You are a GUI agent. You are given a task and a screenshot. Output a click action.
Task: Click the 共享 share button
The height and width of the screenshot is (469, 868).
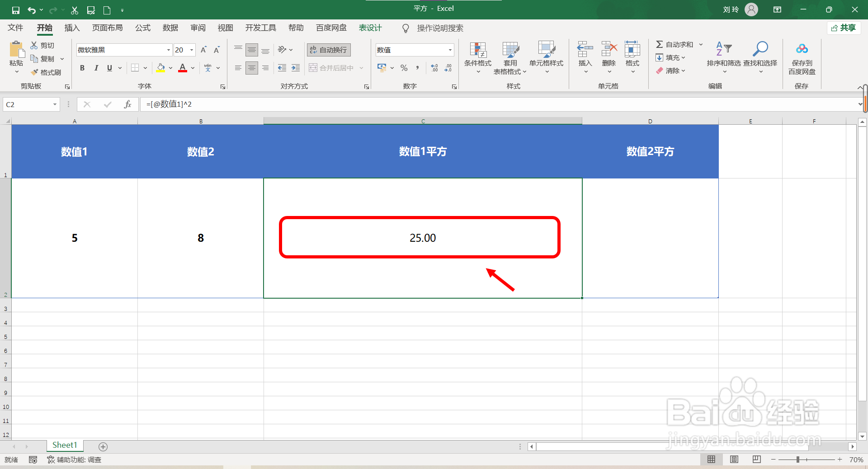(844, 28)
